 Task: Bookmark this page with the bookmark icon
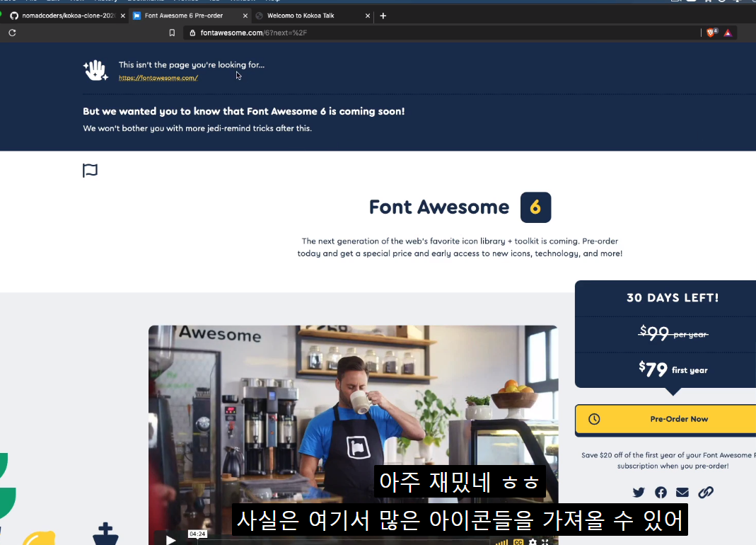point(172,33)
